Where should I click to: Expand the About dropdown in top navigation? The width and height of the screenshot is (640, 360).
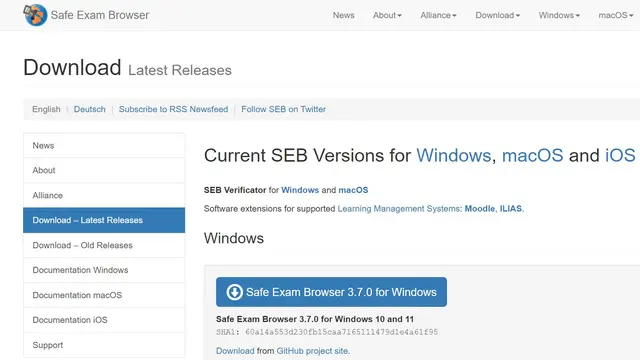click(x=387, y=15)
